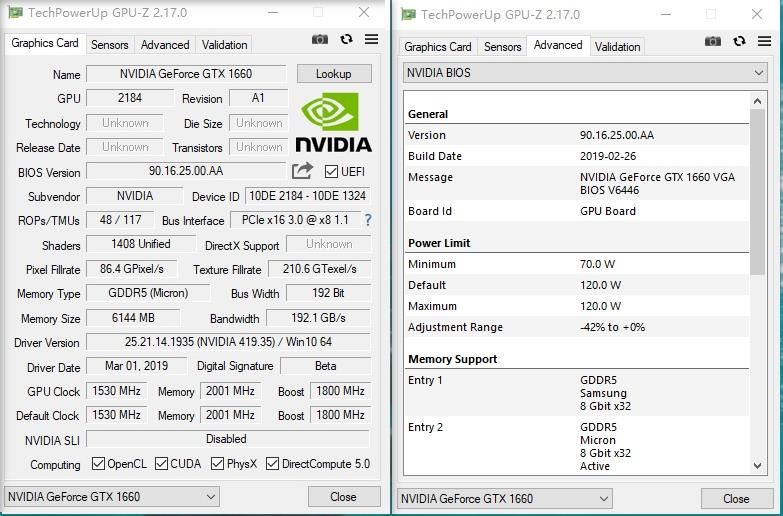
Task: Click the Entry 1 memory support row
Action: tap(577, 393)
